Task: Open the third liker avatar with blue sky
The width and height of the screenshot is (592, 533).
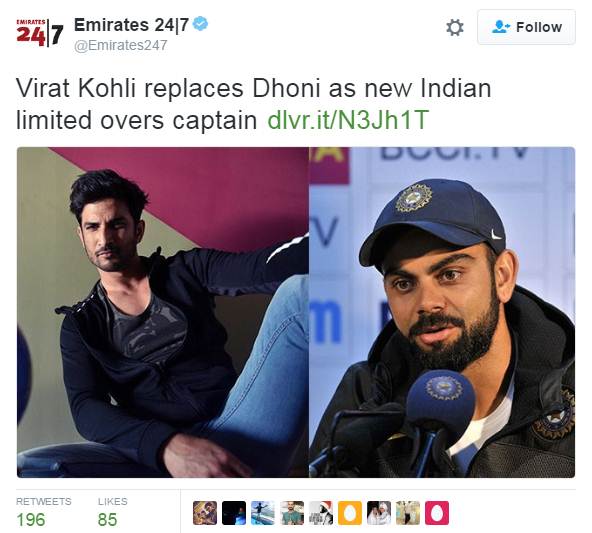Action: tap(263, 513)
